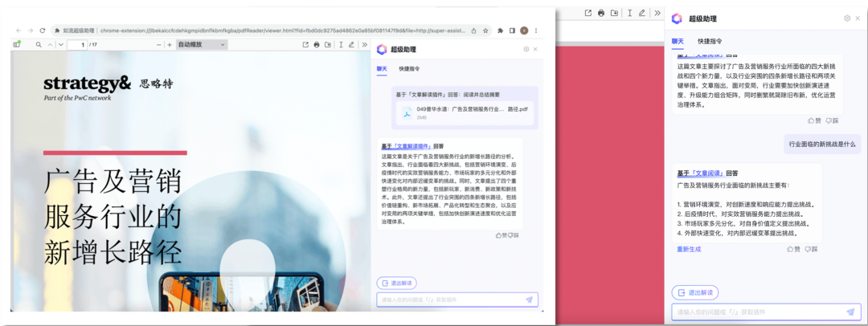The image size is (868, 326).
Task: Bookmark this page with the star icon
Action: [x=485, y=31]
